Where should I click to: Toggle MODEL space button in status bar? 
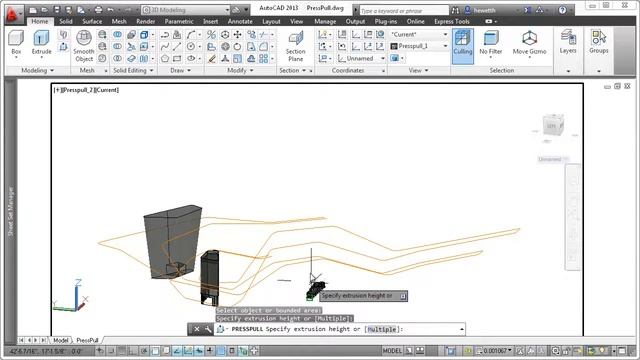point(392,351)
